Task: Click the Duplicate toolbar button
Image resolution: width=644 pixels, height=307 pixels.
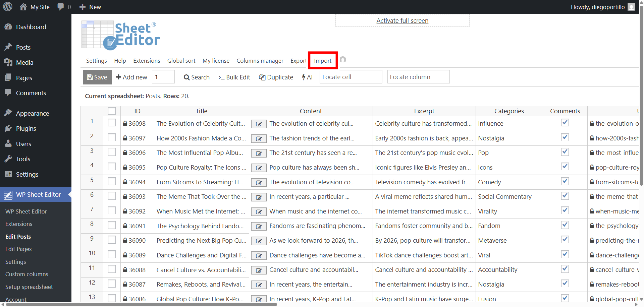Action: coord(276,77)
